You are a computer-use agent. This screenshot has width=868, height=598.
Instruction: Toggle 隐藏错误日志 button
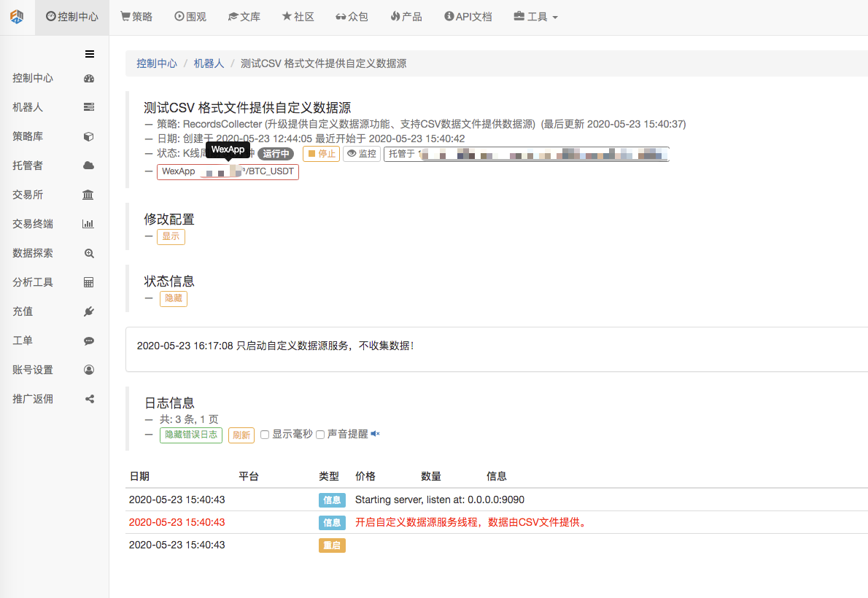tap(190, 435)
